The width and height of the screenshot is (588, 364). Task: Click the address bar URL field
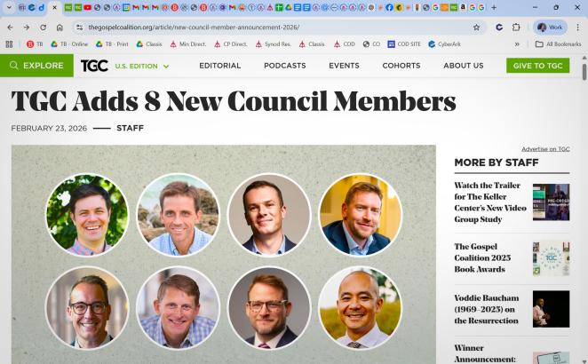(272, 28)
